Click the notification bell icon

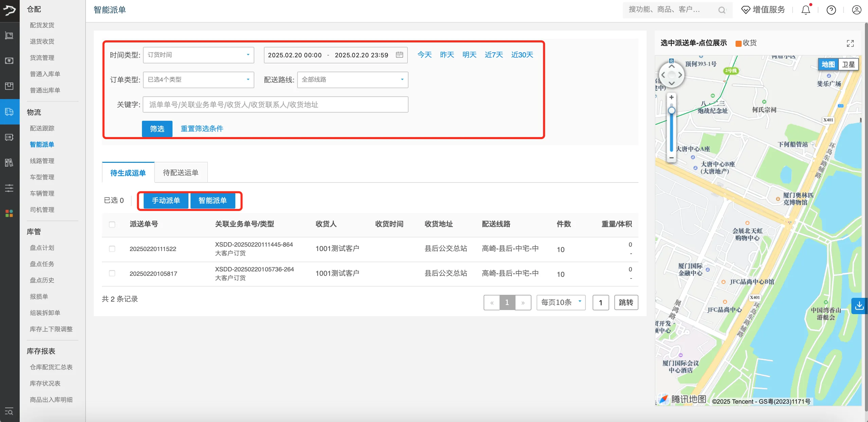806,10
